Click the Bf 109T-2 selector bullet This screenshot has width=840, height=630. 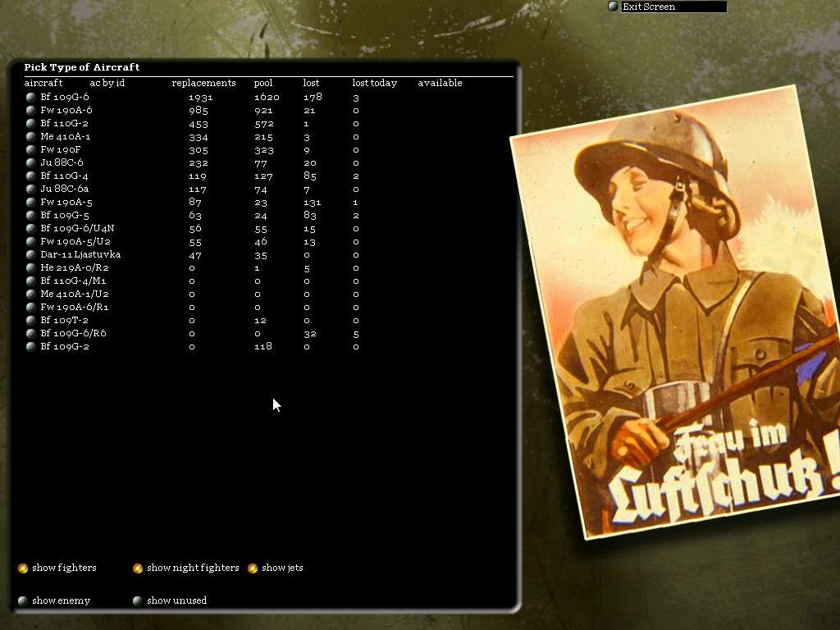click(x=30, y=321)
